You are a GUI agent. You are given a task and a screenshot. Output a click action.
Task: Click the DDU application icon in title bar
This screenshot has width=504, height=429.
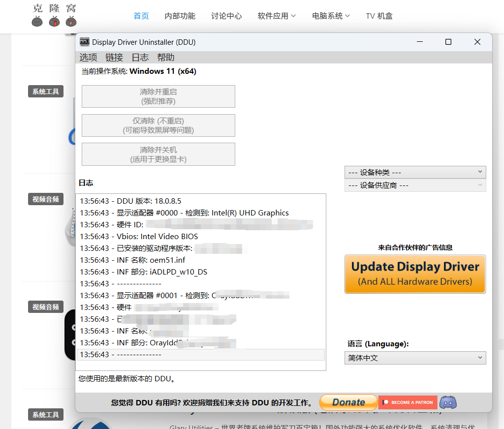click(x=85, y=42)
